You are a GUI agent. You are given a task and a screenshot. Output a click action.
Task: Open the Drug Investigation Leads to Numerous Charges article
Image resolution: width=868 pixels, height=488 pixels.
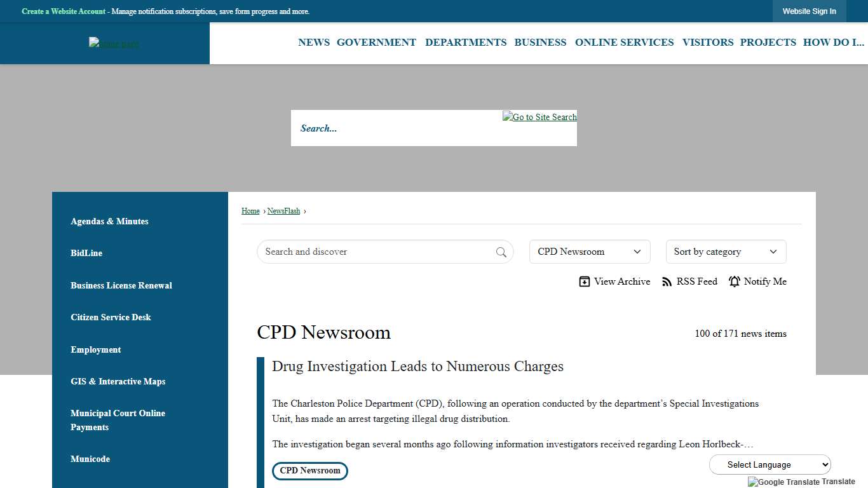(x=417, y=367)
